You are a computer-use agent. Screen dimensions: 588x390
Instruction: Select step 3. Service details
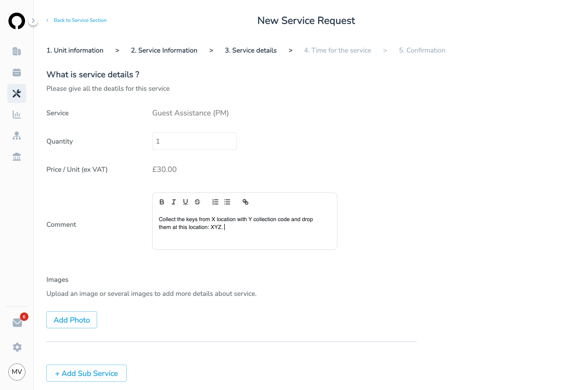tap(251, 50)
